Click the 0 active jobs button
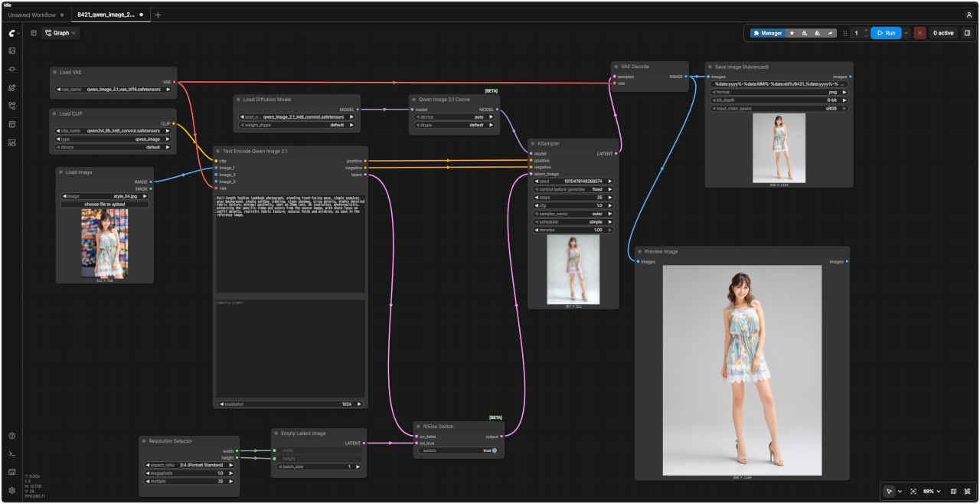Viewport: 980px width, 504px height. click(942, 33)
